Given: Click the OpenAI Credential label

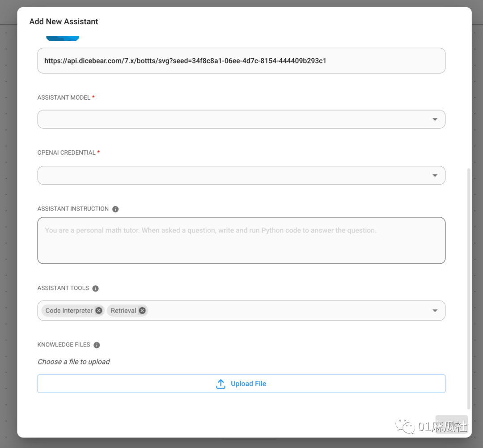Looking at the screenshot, I should (x=66, y=153).
